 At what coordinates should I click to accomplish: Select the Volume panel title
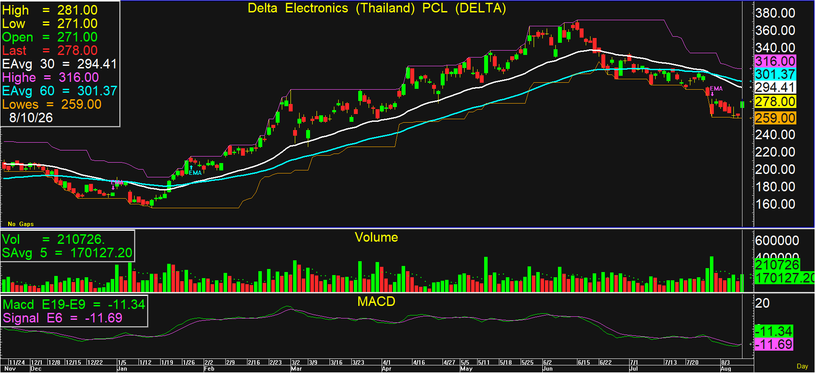pyautogui.click(x=376, y=237)
